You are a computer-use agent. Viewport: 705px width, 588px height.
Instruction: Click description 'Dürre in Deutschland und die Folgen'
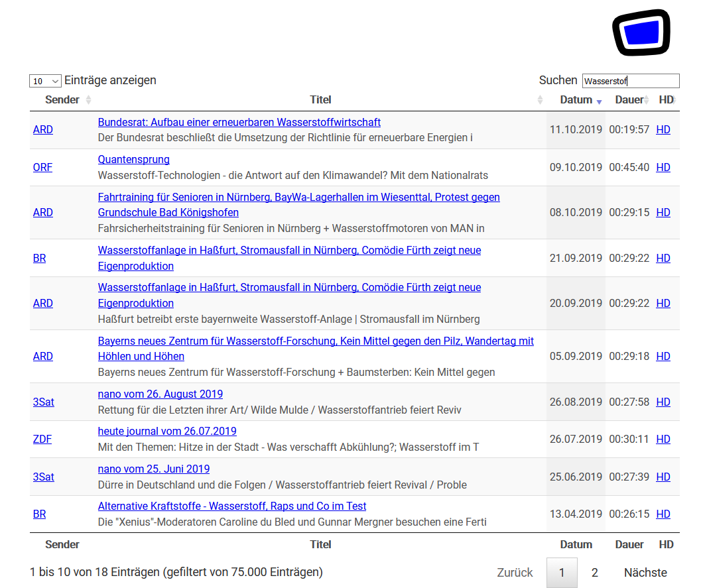click(x=283, y=485)
